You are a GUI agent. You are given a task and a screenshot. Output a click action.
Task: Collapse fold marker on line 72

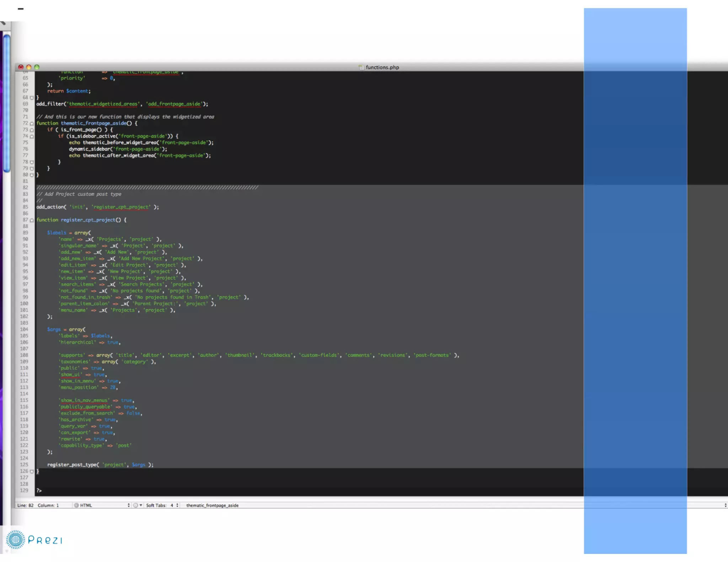click(x=32, y=124)
